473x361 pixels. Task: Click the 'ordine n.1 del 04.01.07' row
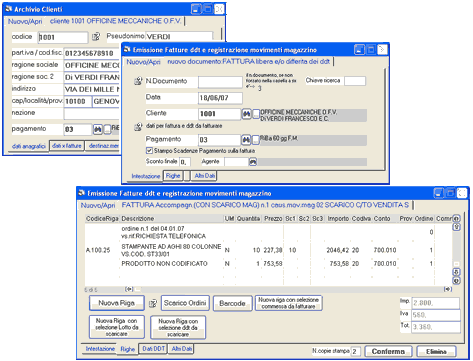[x=270, y=232]
